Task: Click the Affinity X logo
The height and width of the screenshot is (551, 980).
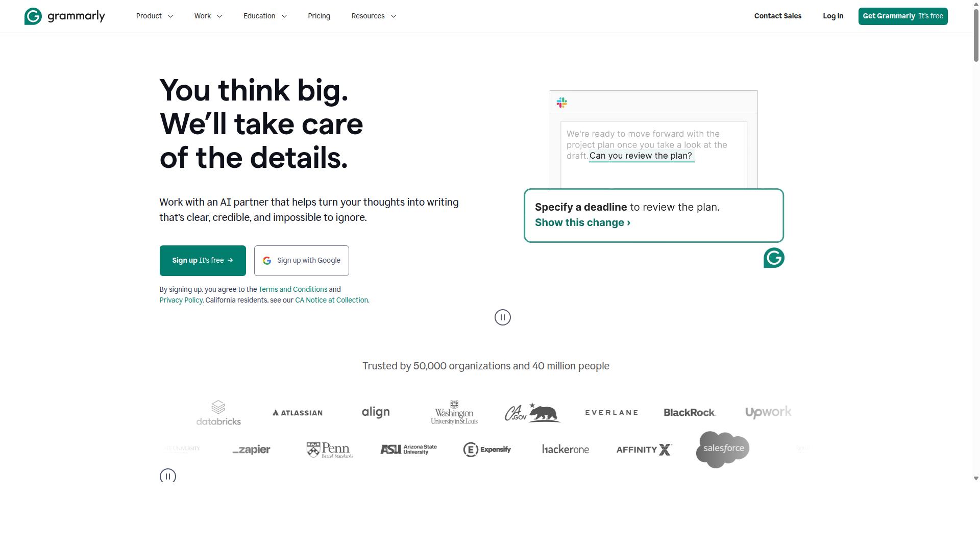Action: tap(644, 449)
